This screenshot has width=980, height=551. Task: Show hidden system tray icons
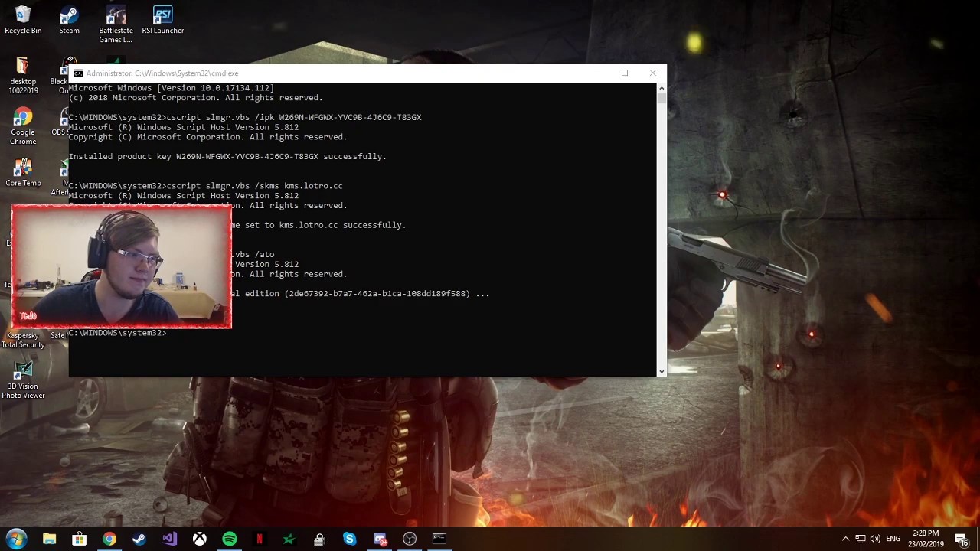click(845, 540)
